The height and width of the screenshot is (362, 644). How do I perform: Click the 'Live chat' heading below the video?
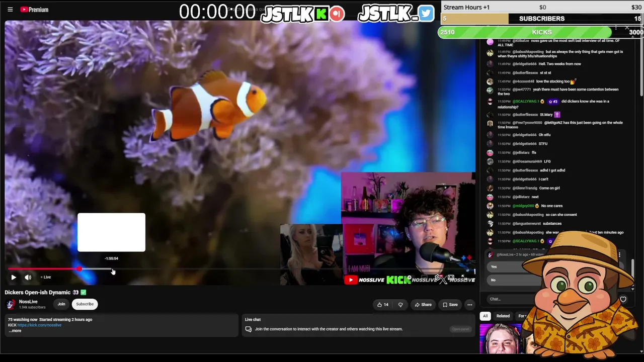point(253,319)
